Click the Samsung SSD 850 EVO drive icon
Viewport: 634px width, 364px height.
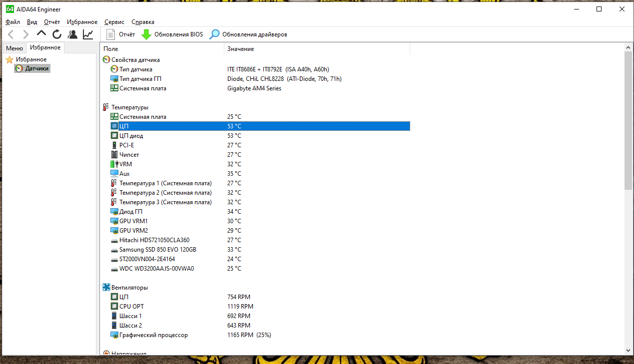point(114,250)
